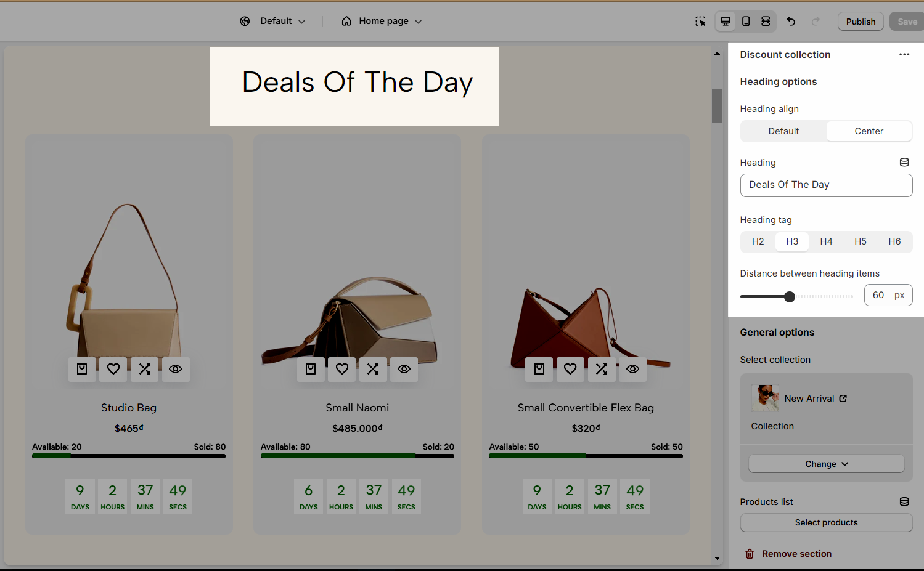This screenshot has height=571, width=924.
Task: Click compare icon on Small Convertible Flex Bag
Action: pos(602,369)
